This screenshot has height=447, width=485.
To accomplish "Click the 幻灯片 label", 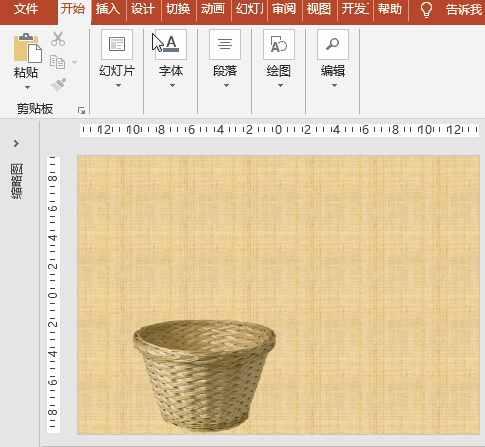I will [117, 71].
